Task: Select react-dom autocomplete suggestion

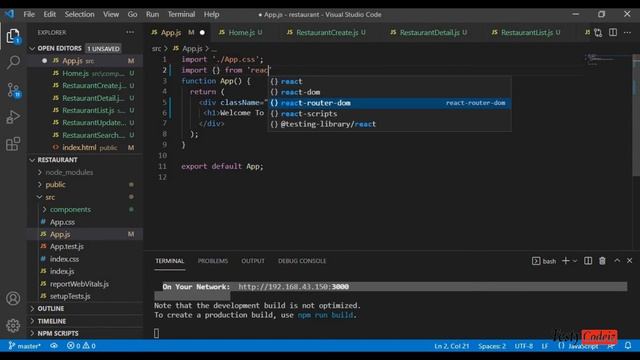Action: point(389,92)
